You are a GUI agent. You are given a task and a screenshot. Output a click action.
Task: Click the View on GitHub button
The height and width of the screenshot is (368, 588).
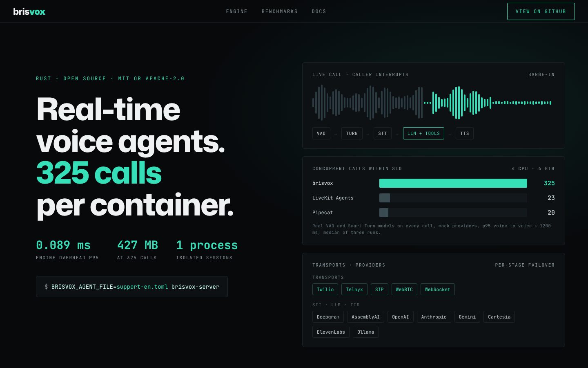click(541, 11)
